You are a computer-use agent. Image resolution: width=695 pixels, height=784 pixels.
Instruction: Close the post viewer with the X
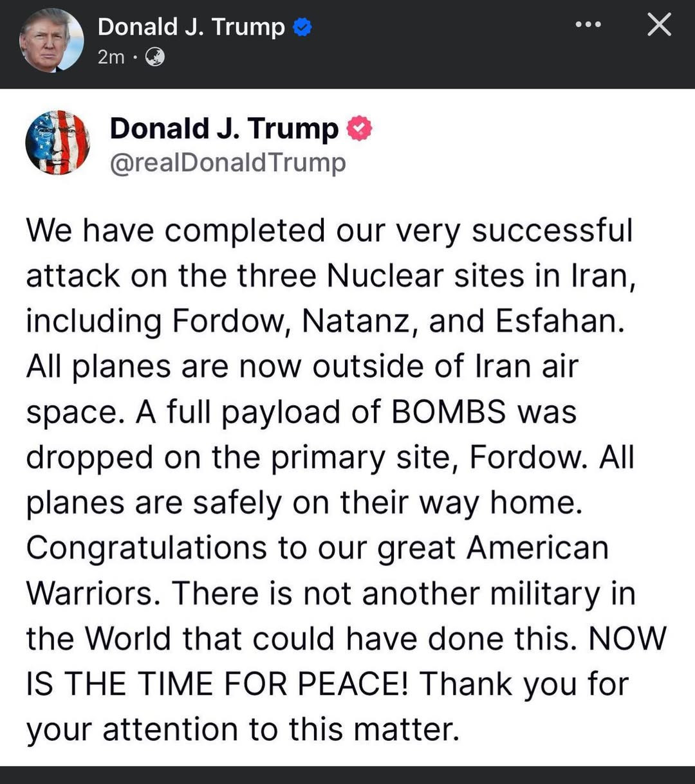(659, 25)
